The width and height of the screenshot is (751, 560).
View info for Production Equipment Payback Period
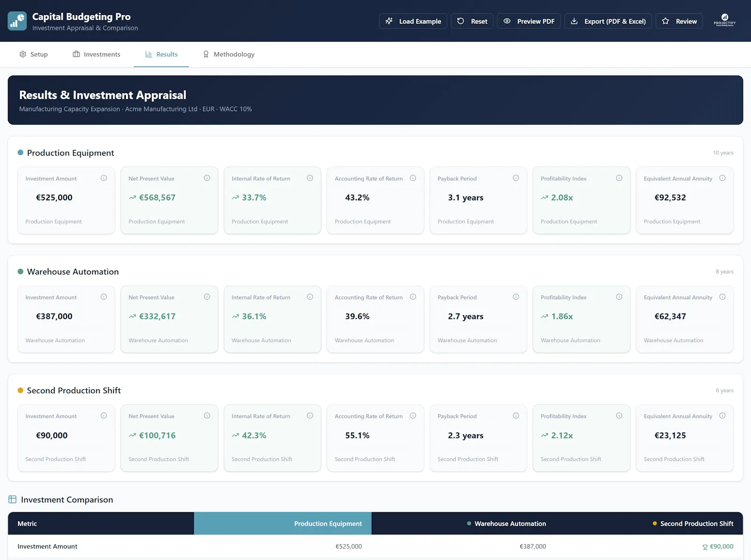(x=516, y=178)
